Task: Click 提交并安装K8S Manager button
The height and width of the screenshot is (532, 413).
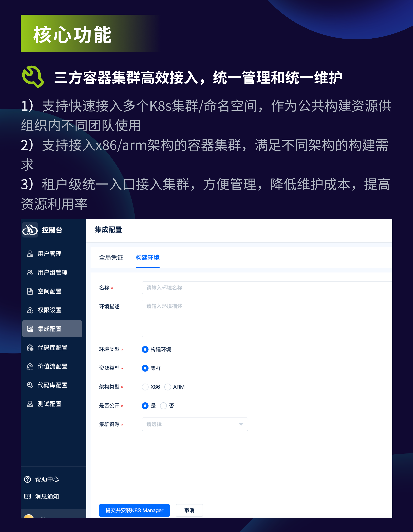Action: (x=134, y=510)
